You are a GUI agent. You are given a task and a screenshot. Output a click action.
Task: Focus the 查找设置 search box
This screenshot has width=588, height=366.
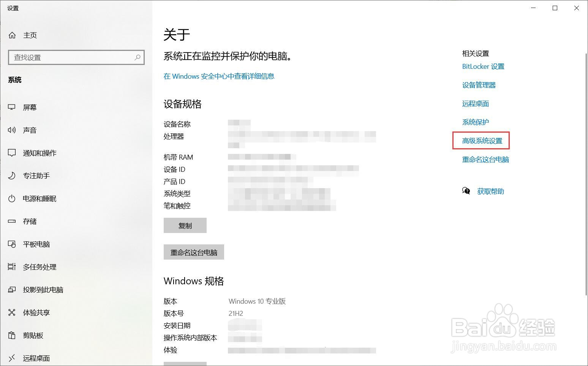[76, 57]
